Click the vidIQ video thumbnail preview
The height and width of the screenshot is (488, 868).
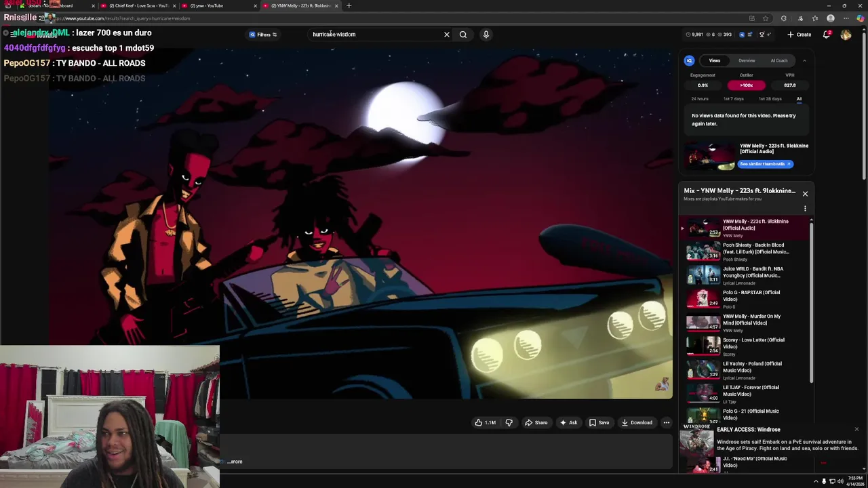point(710,155)
